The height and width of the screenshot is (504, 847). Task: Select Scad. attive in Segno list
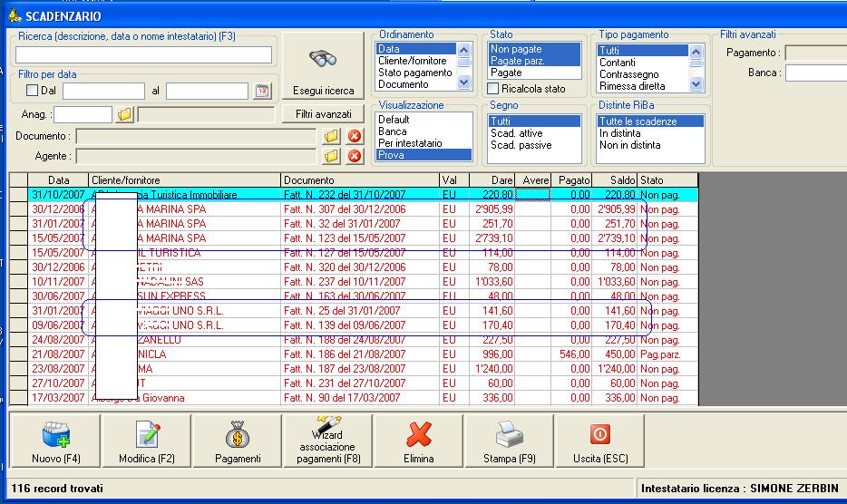pos(534,133)
